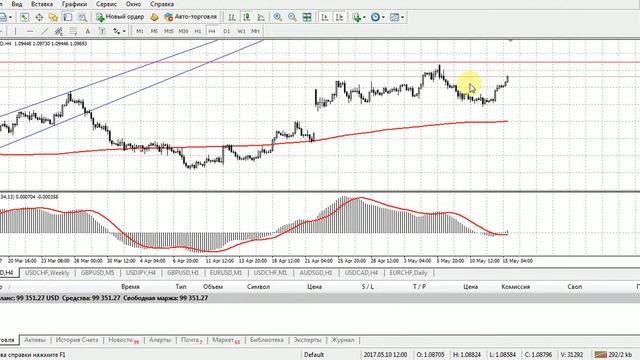The image size is (640, 360).
Task: Click connection status 292/2 kb indicator
Action: click(613, 354)
